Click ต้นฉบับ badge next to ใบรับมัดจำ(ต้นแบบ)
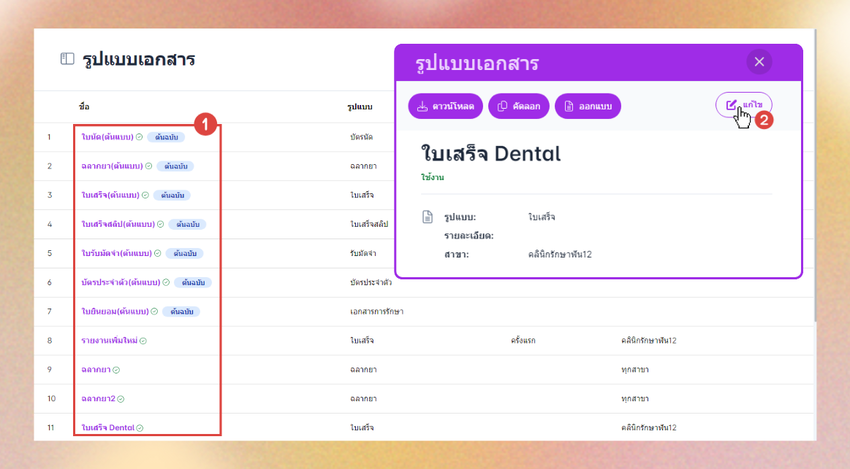The height and width of the screenshot is (469, 850). pos(185,253)
